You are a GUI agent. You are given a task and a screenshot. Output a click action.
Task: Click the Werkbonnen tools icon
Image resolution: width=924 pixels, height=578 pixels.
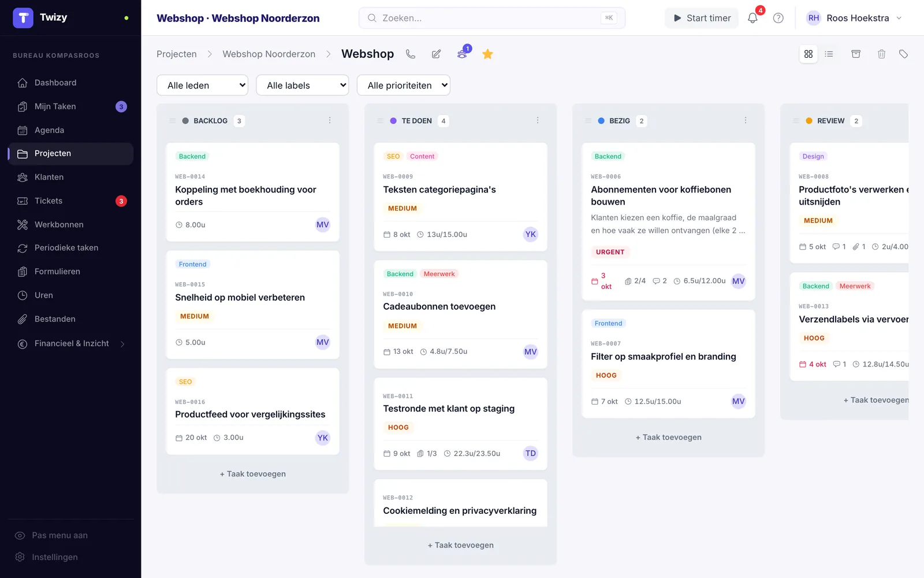point(23,224)
